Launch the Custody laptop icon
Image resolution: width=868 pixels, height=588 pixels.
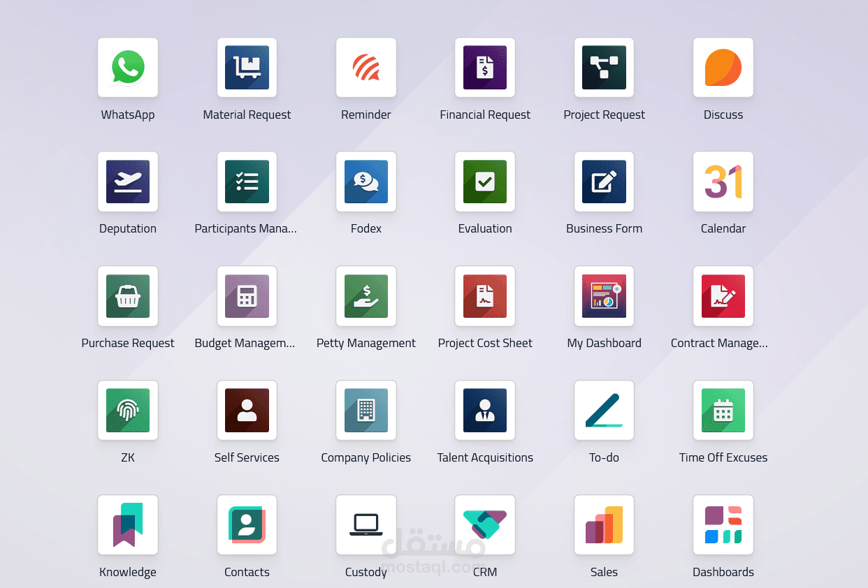click(x=366, y=525)
